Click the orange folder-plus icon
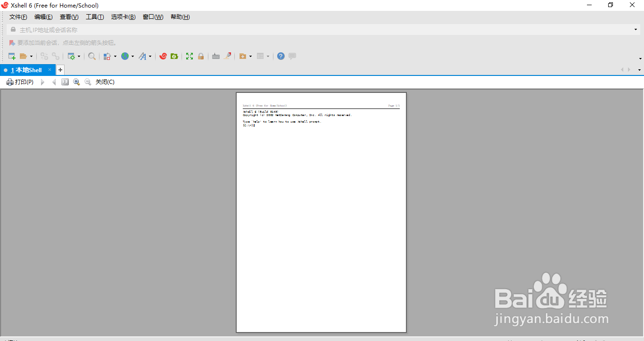Screen dimensions: 644x341 coord(243,56)
